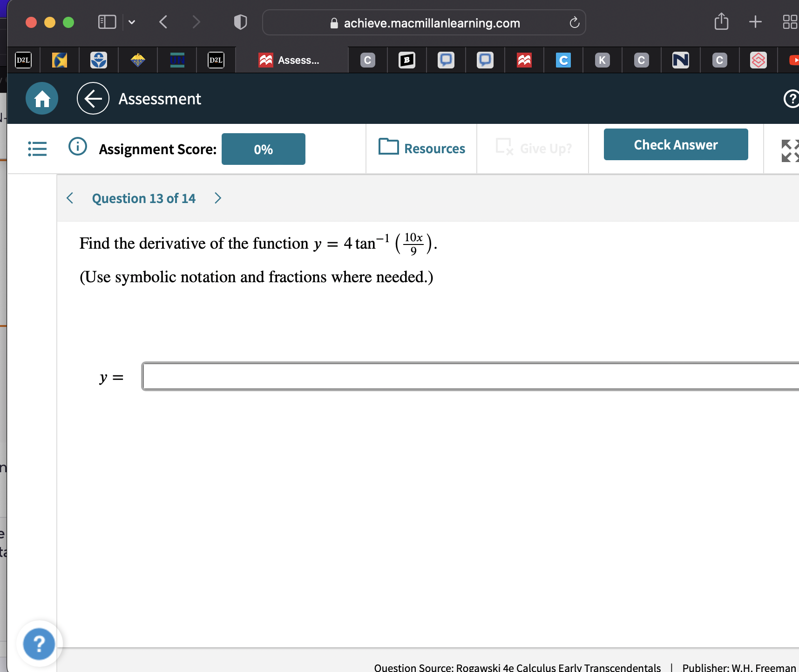This screenshot has height=672, width=799.
Task: Click the Share button in Safari toolbar
Action: click(721, 21)
